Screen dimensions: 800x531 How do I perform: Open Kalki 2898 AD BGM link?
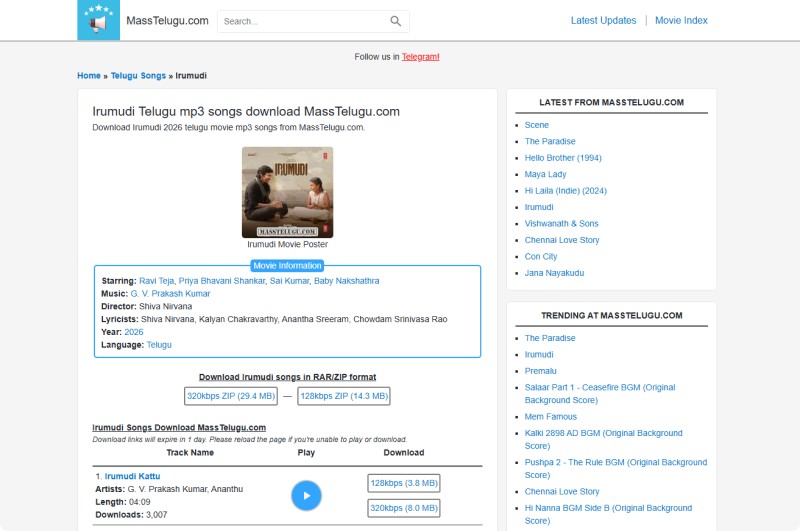tap(603, 439)
